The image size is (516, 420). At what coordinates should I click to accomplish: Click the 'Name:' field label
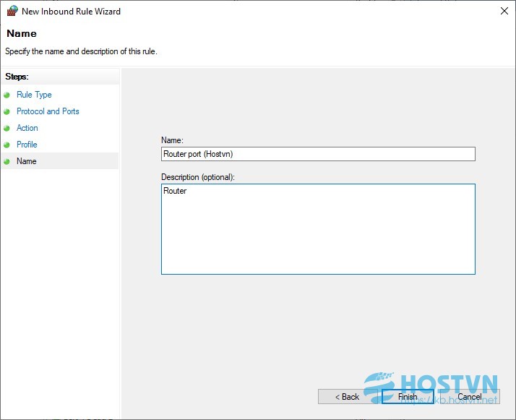pos(172,140)
